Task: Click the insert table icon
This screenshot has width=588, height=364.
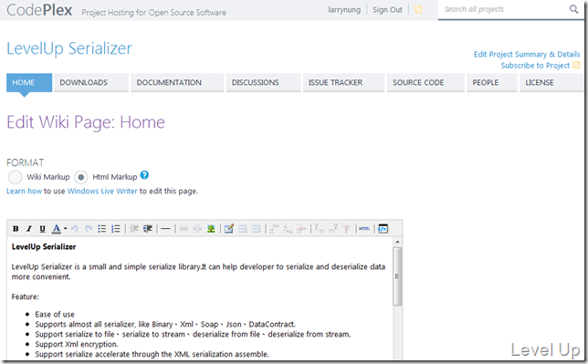Action: (229, 229)
